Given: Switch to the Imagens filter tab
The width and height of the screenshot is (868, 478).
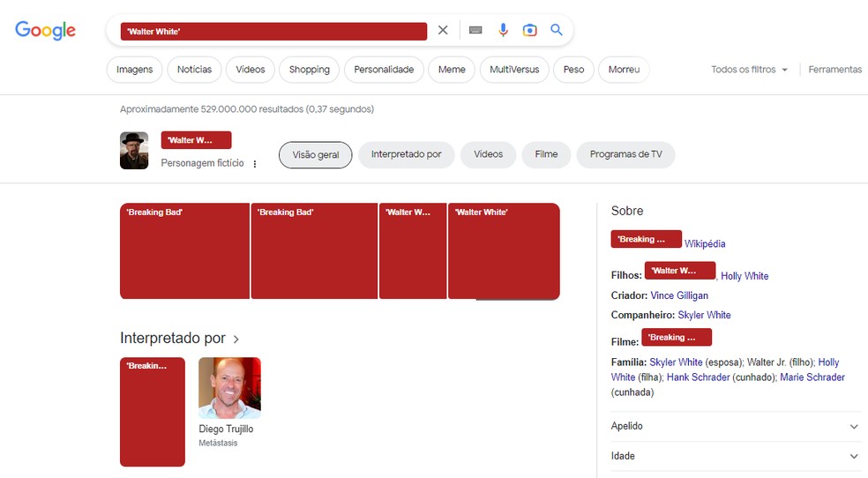Looking at the screenshot, I should (x=134, y=70).
